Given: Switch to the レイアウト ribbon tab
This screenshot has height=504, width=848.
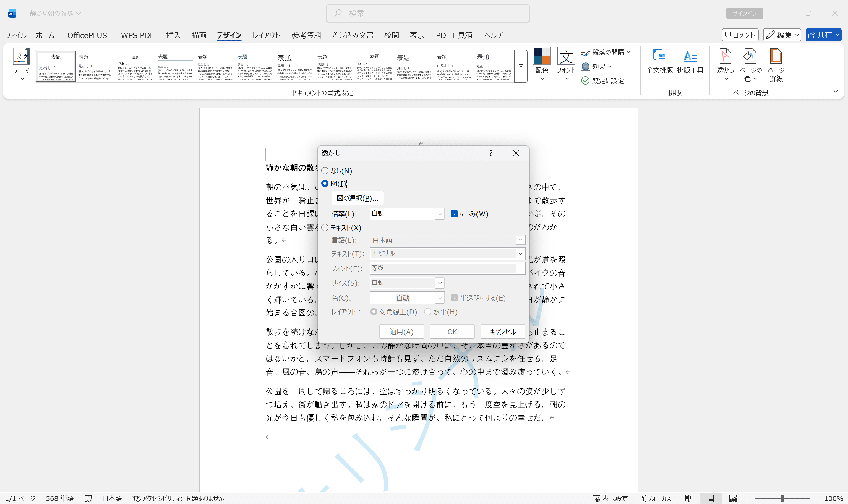Looking at the screenshot, I should pos(266,35).
